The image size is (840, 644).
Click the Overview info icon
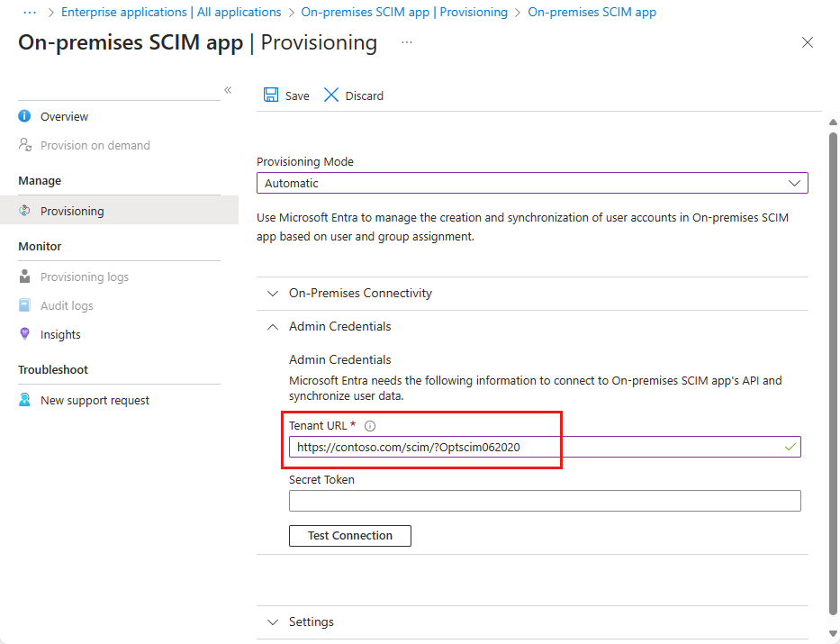(x=24, y=115)
